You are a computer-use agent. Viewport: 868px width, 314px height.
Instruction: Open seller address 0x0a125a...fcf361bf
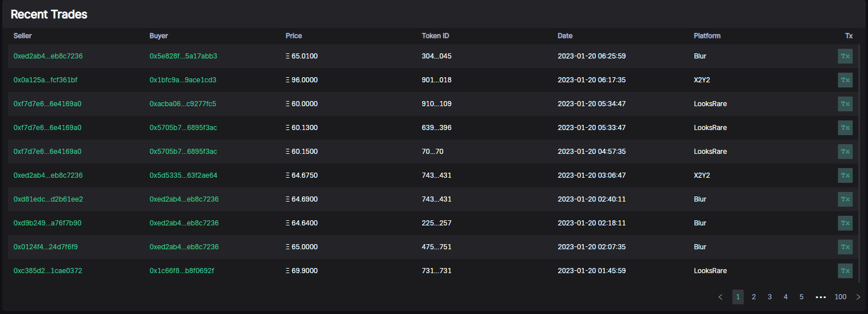tap(45, 80)
